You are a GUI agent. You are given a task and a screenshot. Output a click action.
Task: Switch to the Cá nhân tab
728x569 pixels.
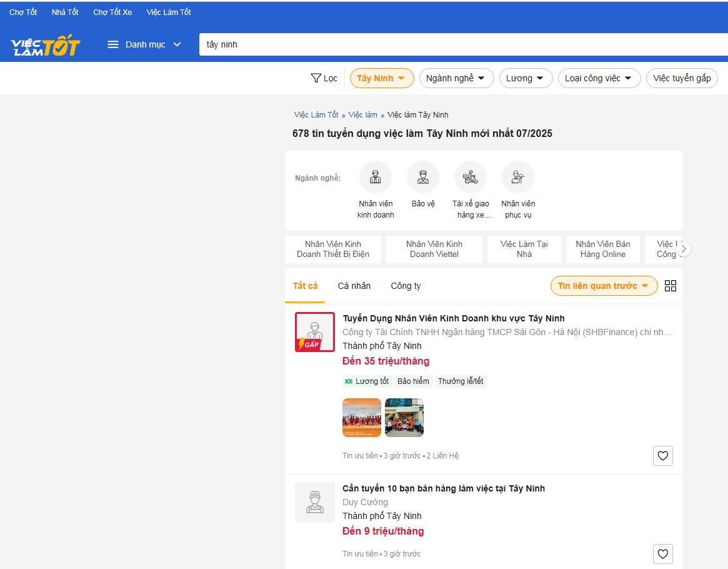point(354,286)
